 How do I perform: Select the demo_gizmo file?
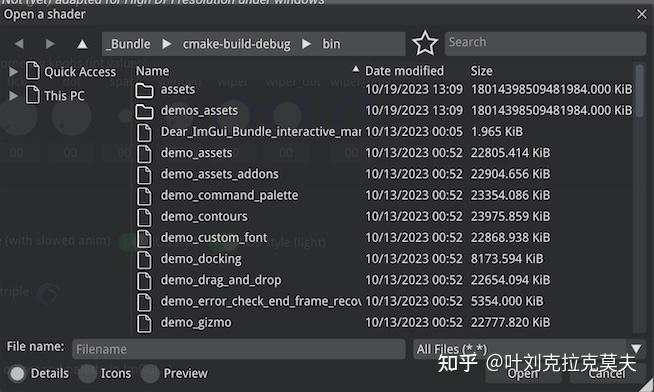(196, 322)
